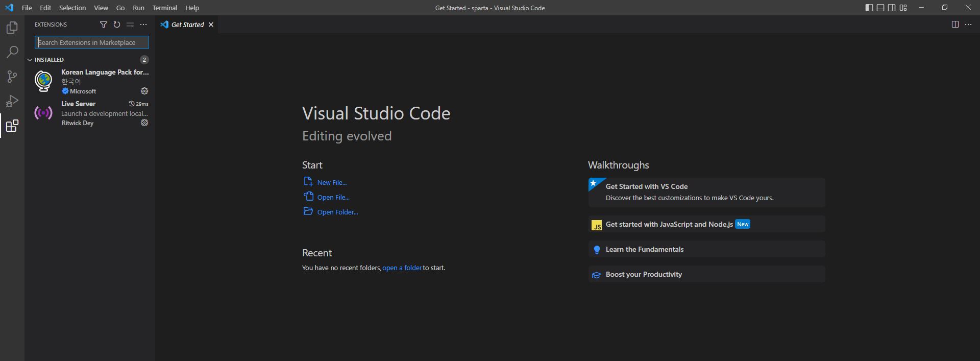Image resolution: width=980 pixels, height=361 pixels.
Task: Click the Korean Language Pack globe icon
Action: click(43, 81)
